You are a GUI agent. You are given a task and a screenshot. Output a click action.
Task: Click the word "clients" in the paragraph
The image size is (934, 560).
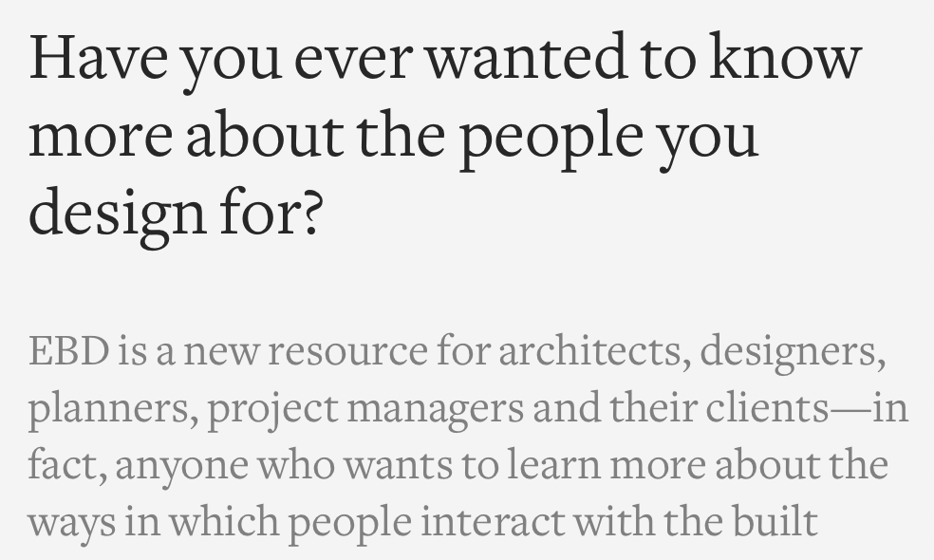tap(767, 408)
